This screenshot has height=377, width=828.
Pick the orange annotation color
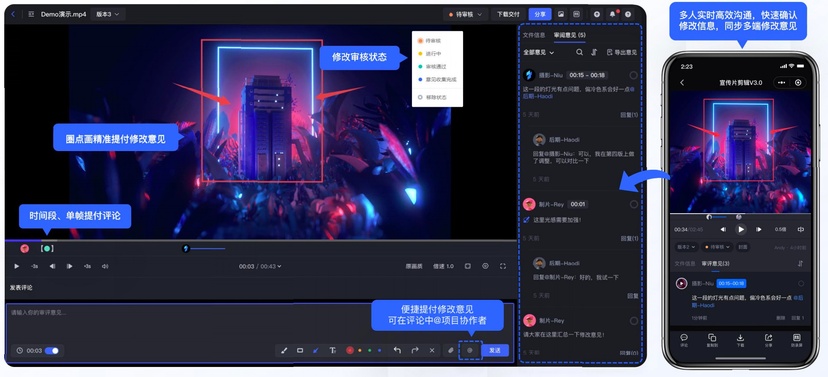pyautogui.click(x=360, y=351)
